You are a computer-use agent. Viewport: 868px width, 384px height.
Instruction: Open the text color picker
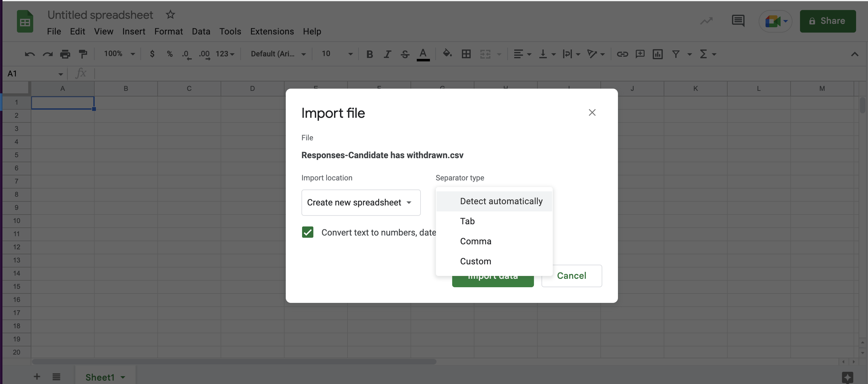(423, 54)
